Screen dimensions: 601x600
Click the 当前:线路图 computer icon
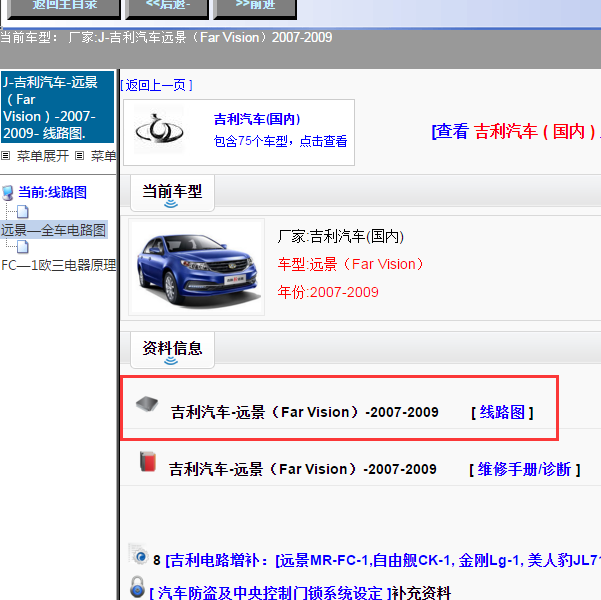8,192
